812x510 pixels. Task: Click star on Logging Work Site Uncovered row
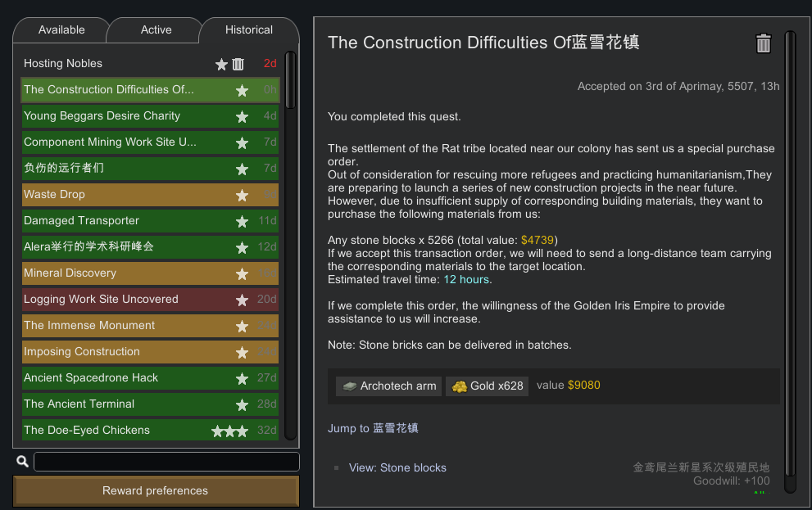[x=242, y=300]
